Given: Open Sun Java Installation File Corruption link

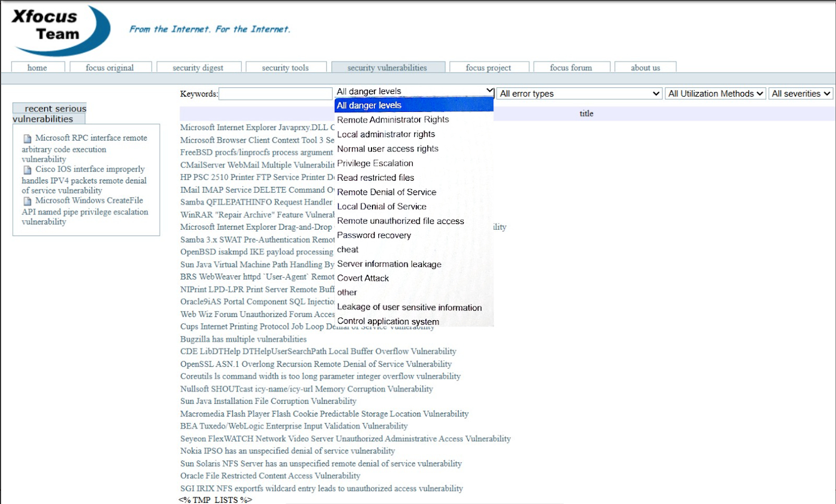Looking at the screenshot, I should click(x=269, y=401).
